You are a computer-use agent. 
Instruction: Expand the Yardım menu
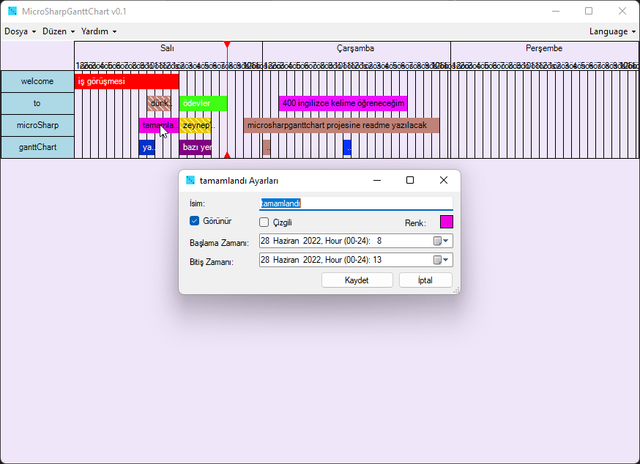98,31
